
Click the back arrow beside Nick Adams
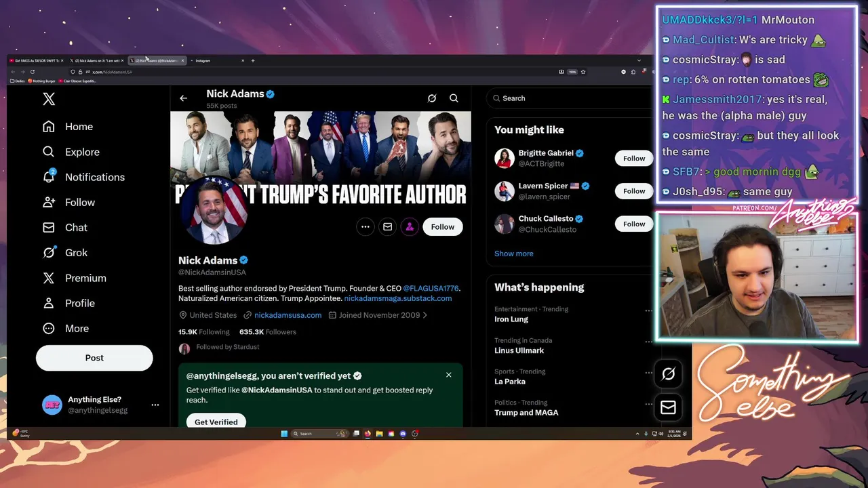coord(183,98)
